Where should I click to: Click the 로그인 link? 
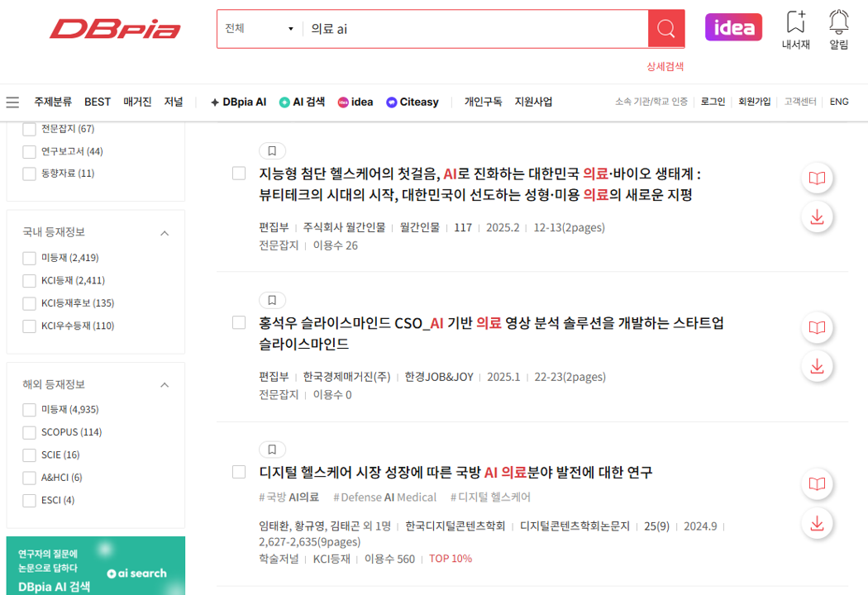click(x=713, y=102)
